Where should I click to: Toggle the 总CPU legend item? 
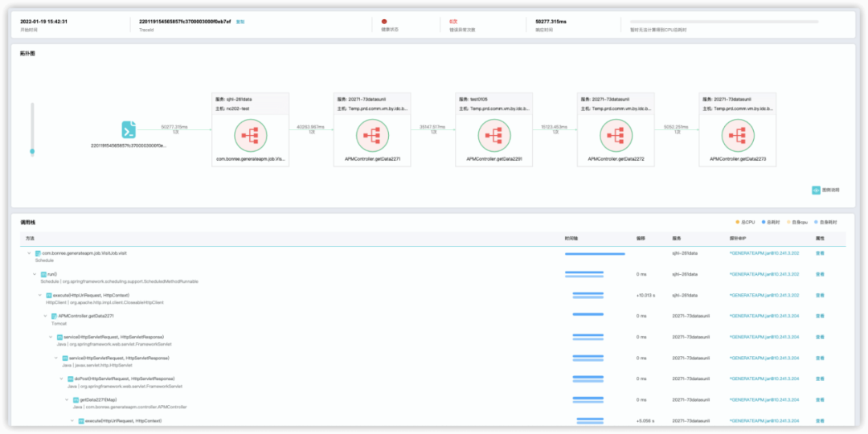tap(745, 222)
